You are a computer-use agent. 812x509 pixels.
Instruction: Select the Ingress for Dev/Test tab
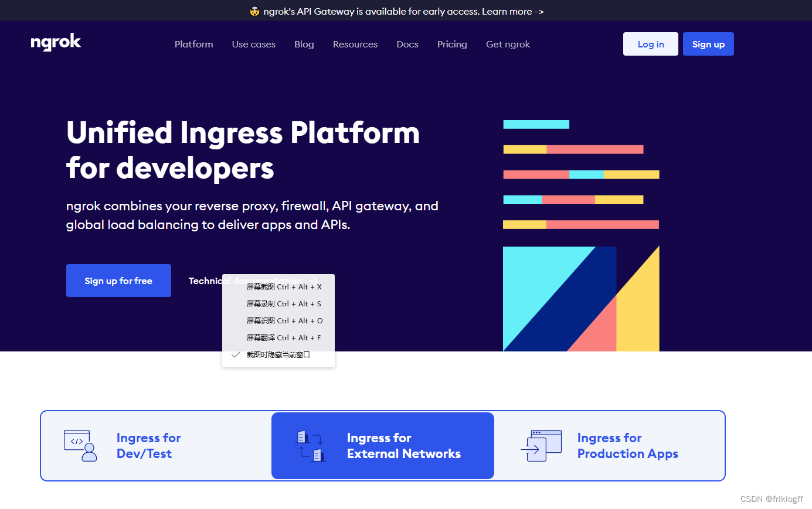coord(157,446)
